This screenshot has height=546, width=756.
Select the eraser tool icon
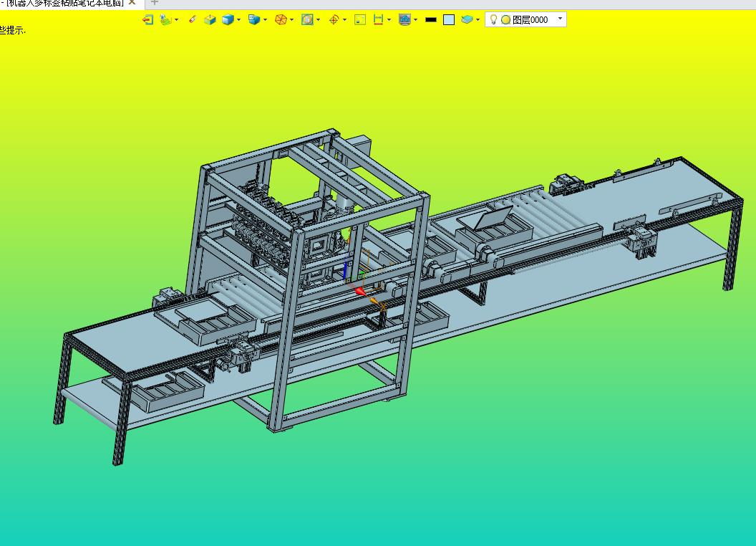(x=193, y=20)
